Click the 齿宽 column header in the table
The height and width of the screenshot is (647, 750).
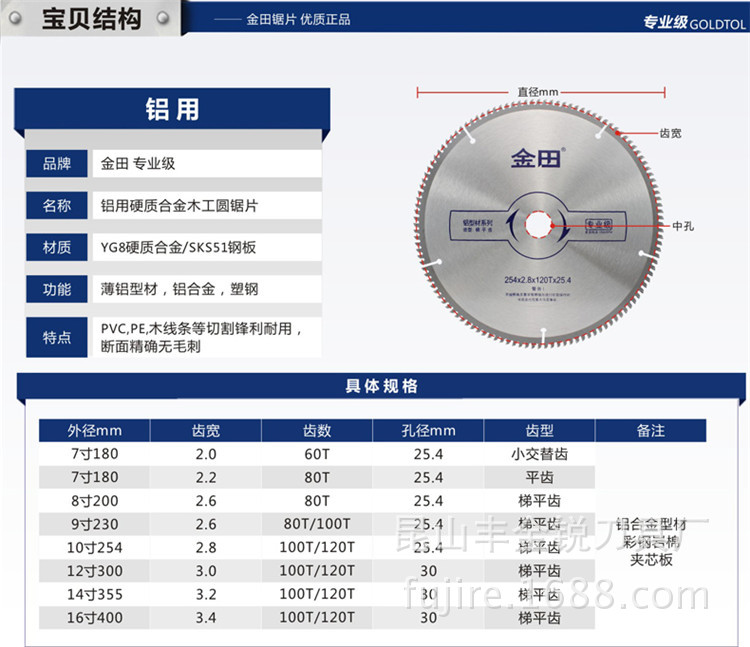tap(206, 430)
